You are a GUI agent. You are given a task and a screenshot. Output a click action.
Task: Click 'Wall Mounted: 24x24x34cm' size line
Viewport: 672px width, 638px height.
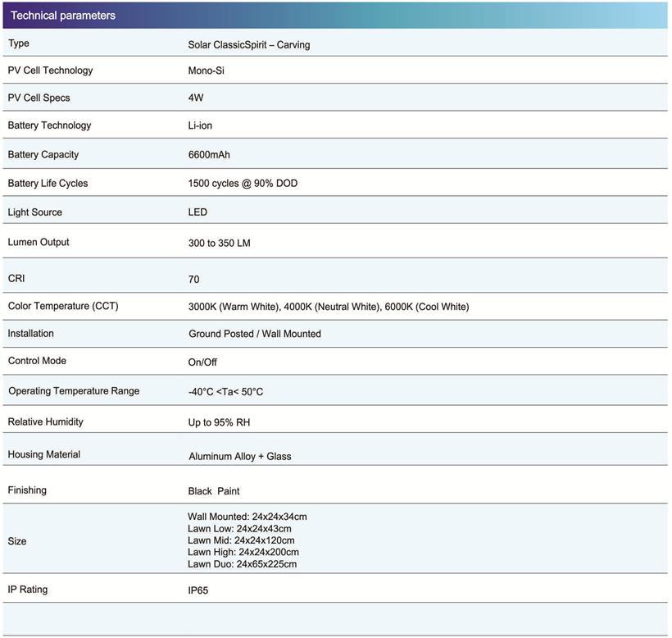(247, 517)
